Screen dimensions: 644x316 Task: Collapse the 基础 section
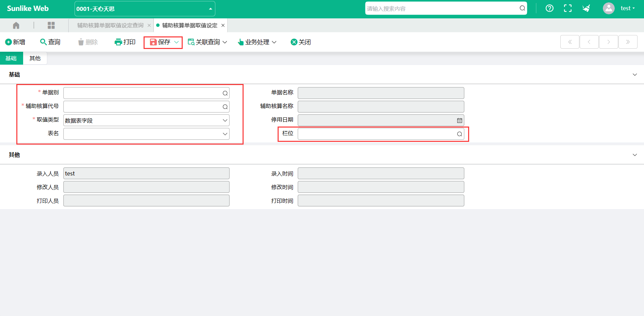[x=634, y=74]
